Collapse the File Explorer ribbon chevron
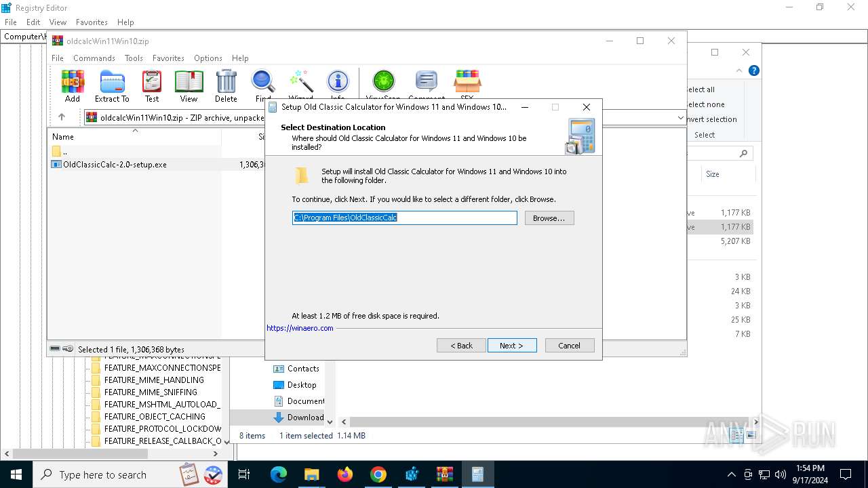This screenshot has height=488, width=868. coord(739,70)
